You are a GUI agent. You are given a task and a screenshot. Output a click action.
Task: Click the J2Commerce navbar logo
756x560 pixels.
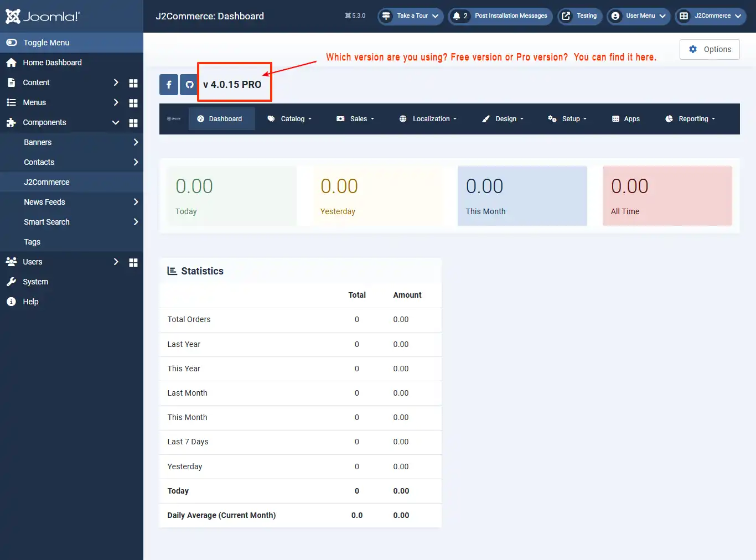pyautogui.click(x=174, y=119)
